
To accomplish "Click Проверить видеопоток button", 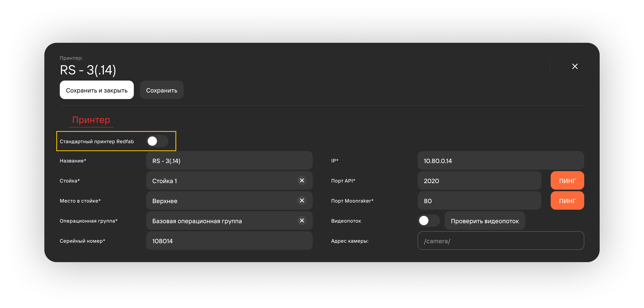I will pos(485,221).
